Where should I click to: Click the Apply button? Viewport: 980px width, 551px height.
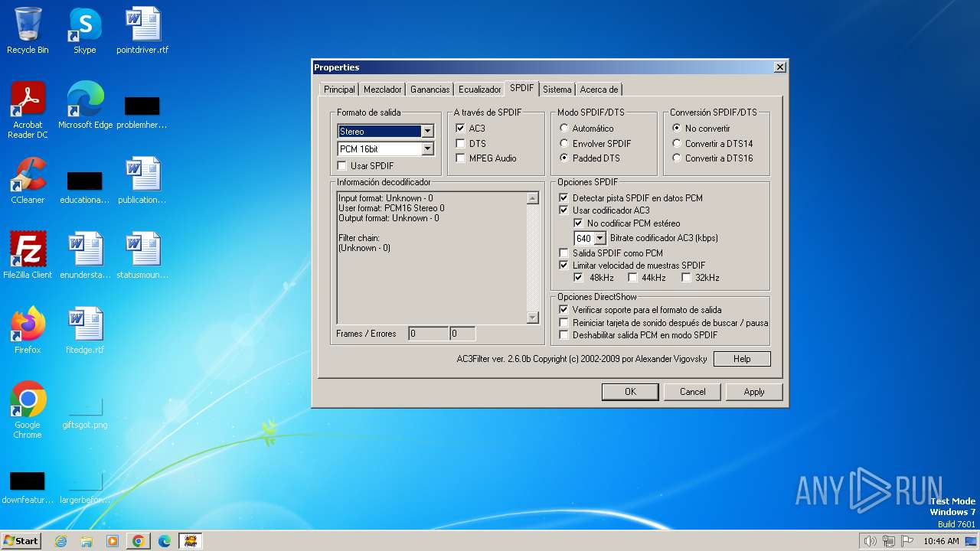pyautogui.click(x=754, y=392)
